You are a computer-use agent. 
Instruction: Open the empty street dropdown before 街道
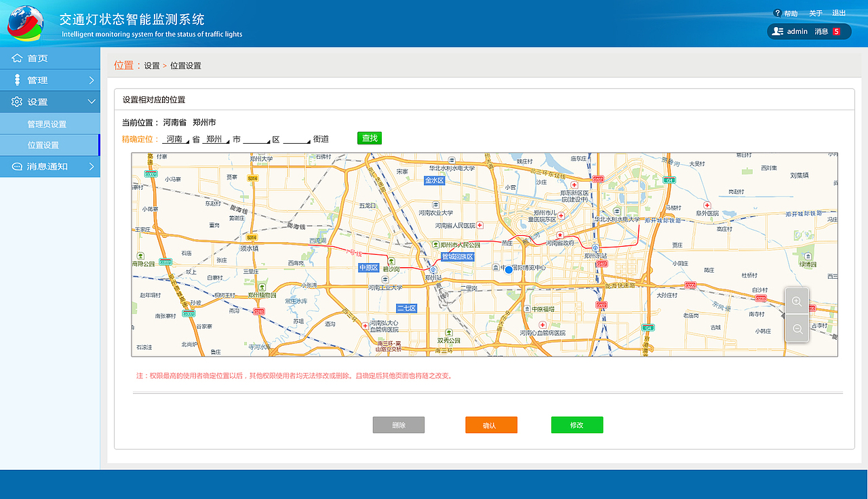tap(297, 139)
